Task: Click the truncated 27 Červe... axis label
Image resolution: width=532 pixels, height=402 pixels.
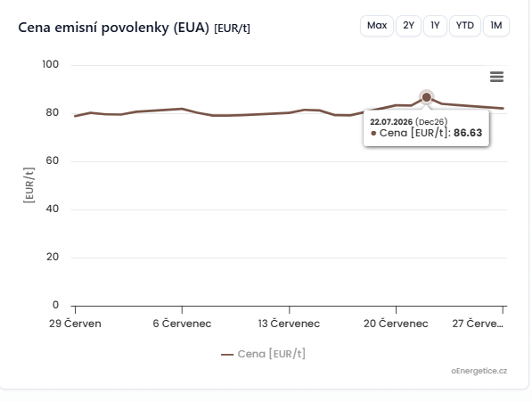Action: [x=478, y=324]
